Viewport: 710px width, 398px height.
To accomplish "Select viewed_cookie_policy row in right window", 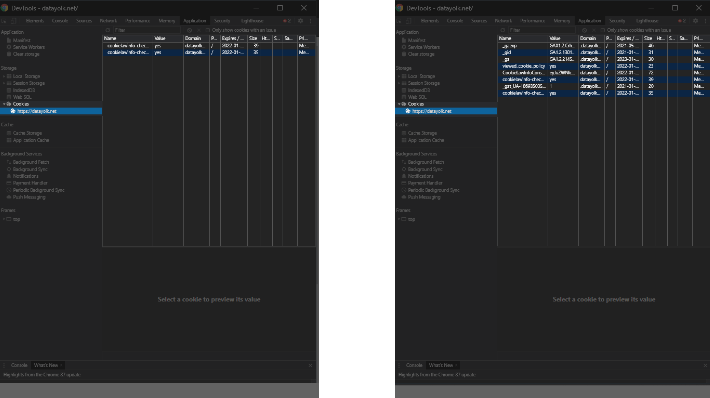I will click(x=603, y=66).
